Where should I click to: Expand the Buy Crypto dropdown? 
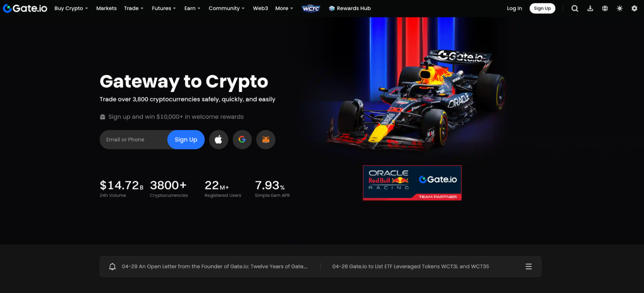(x=71, y=8)
